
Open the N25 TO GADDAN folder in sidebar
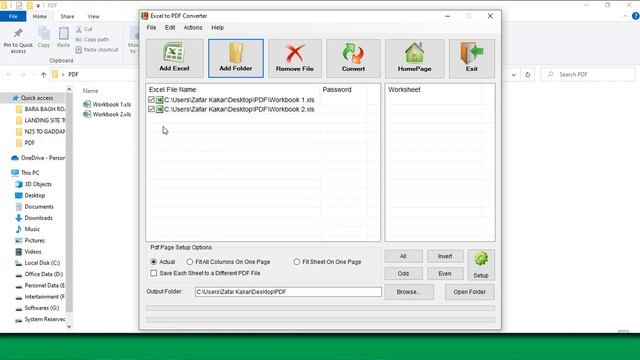40,131
